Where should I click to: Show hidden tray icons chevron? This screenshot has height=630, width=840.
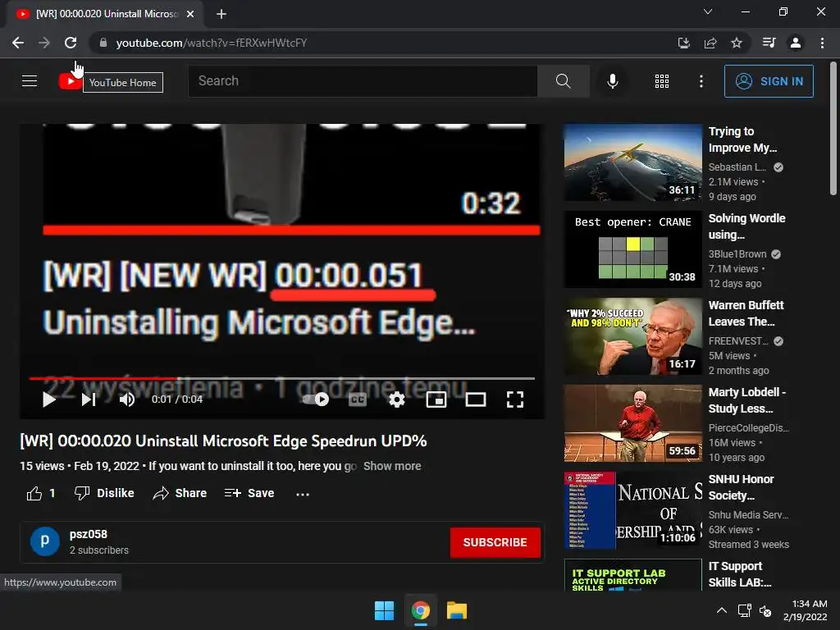[722, 610]
